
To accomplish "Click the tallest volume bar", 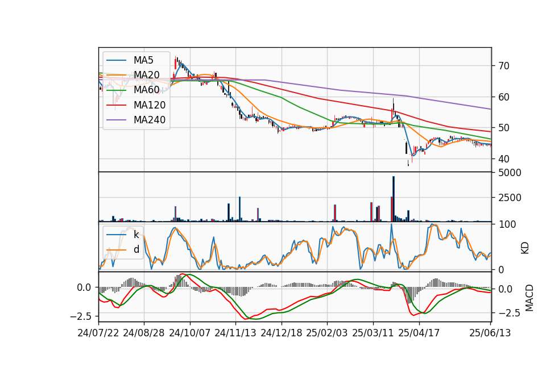I will tap(394, 199).
